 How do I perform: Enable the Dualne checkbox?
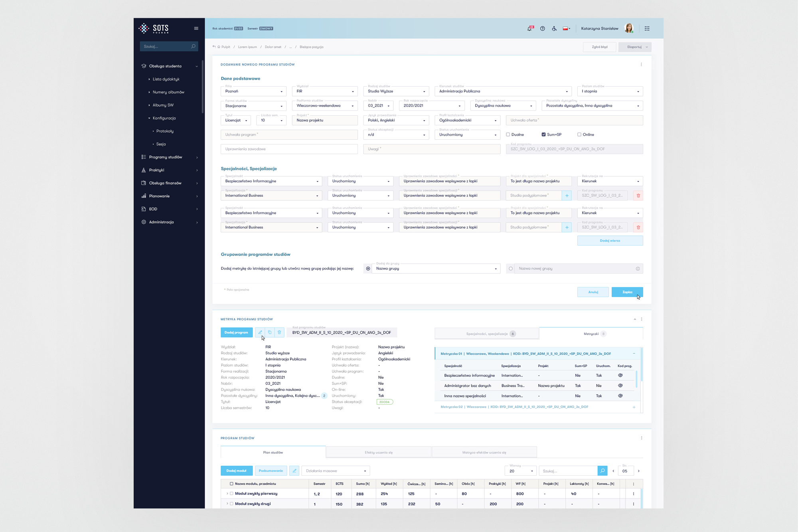(x=508, y=134)
